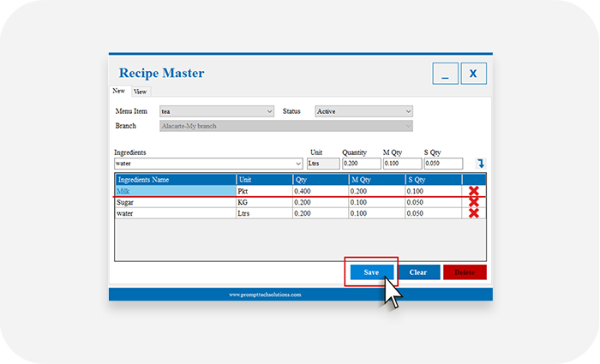Remove the Sugar row with red X
The height and width of the screenshot is (364, 600).
pyautogui.click(x=474, y=202)
